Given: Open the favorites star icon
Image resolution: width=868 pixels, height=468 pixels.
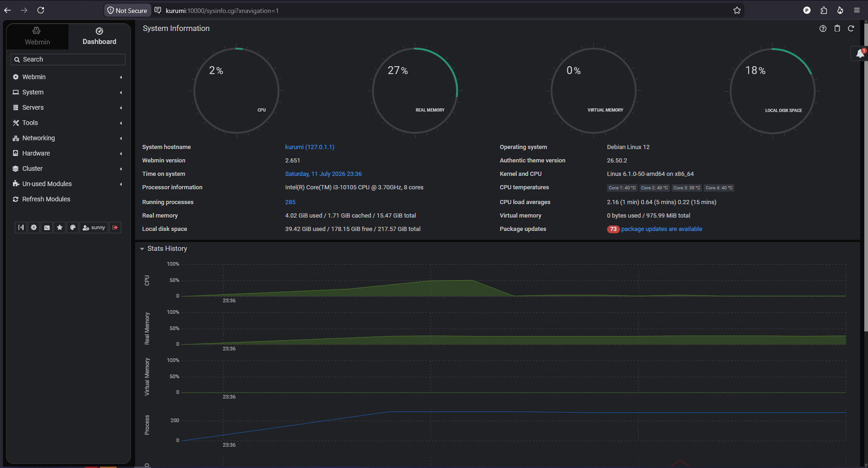Looking at the screenshot, I should pyautogui.click(x=60, y=227).
